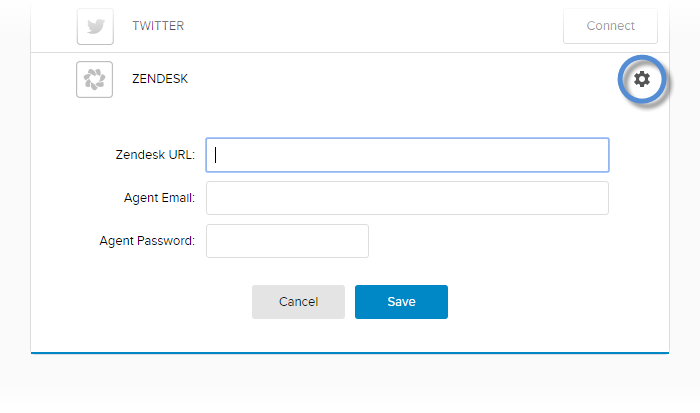Click the "Agent Email:" field label
Viewport: 700px width, 413px height.
[x=159, y=198]
